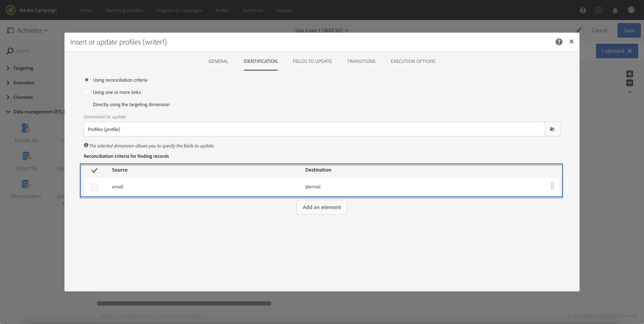Image resolution: width=644 pixels, height=324 pixels.
Task: Click the Save button
Action: pyautogui.click(x=629, y=30)
